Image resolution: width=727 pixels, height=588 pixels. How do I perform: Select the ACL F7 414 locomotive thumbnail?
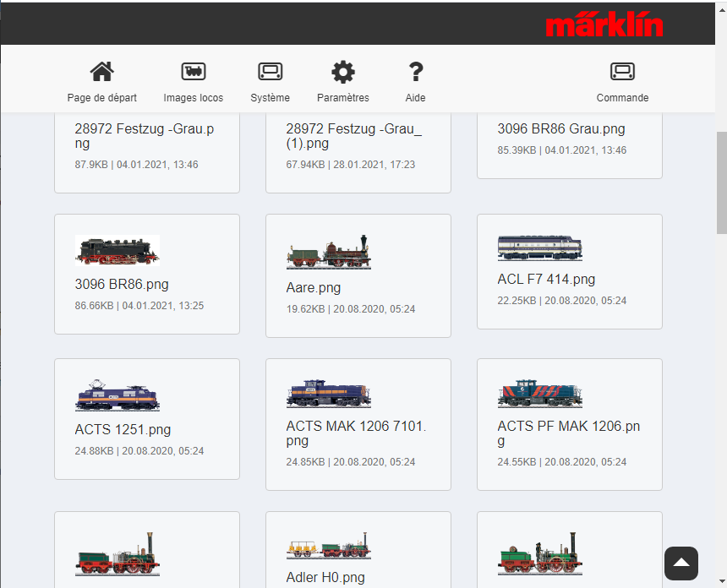point(539,248)
